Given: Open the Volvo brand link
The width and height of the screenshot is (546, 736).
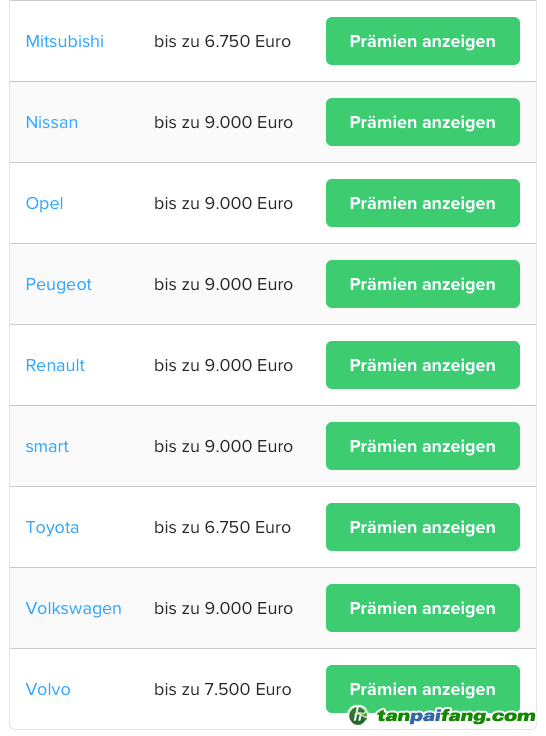Looking at the screenshot, I should click(x=48, y=690).
